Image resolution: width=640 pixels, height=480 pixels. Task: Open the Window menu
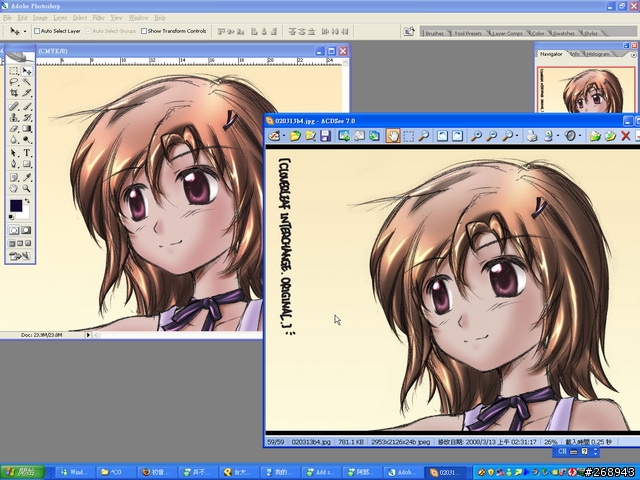[x=138, y=18]
